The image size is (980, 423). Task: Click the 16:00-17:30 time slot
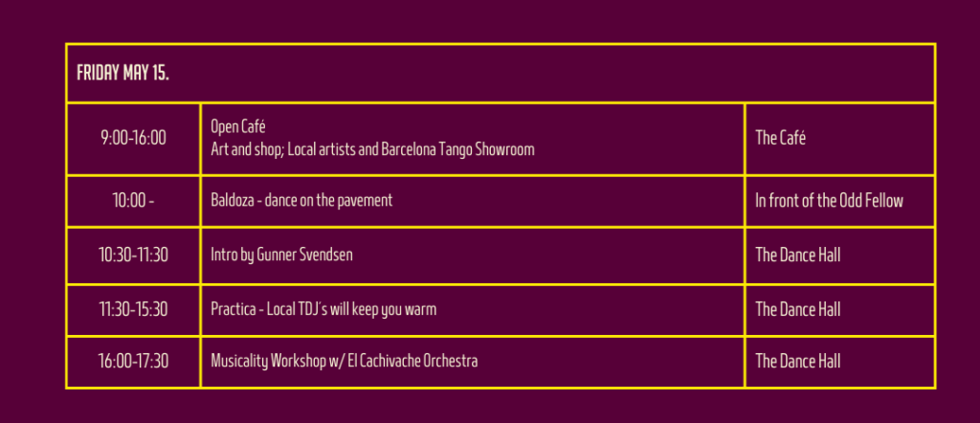[133, 362]
